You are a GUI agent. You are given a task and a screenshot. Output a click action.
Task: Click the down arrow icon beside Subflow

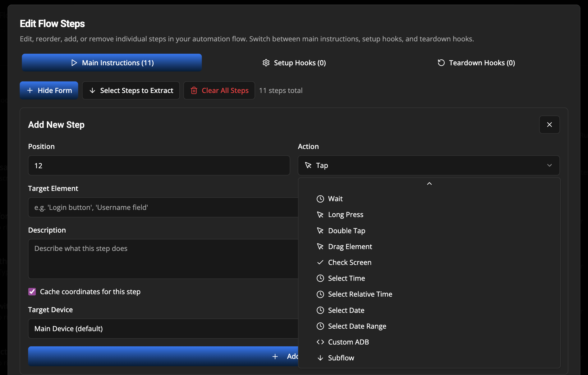(320, 358)
